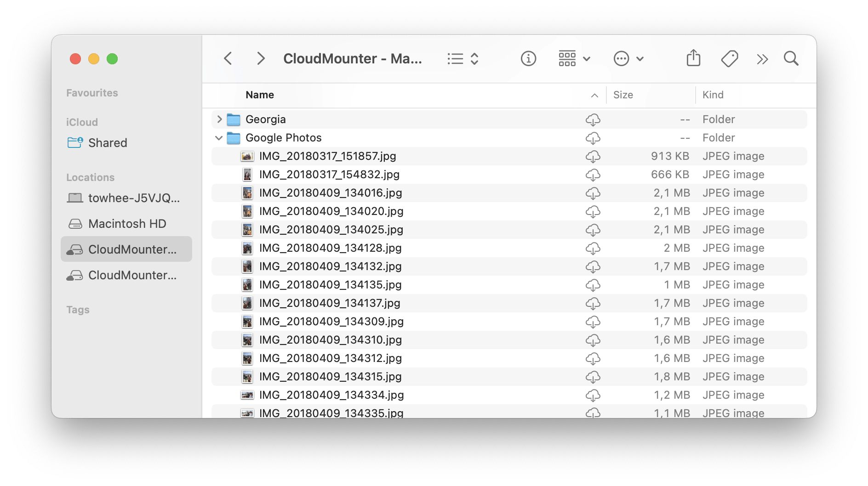Image resolution: width=868 pixels, height=486 pixels.
Task: Download IMG_20180409_134135.jpg via cloud icon
Action: point(593,285)
